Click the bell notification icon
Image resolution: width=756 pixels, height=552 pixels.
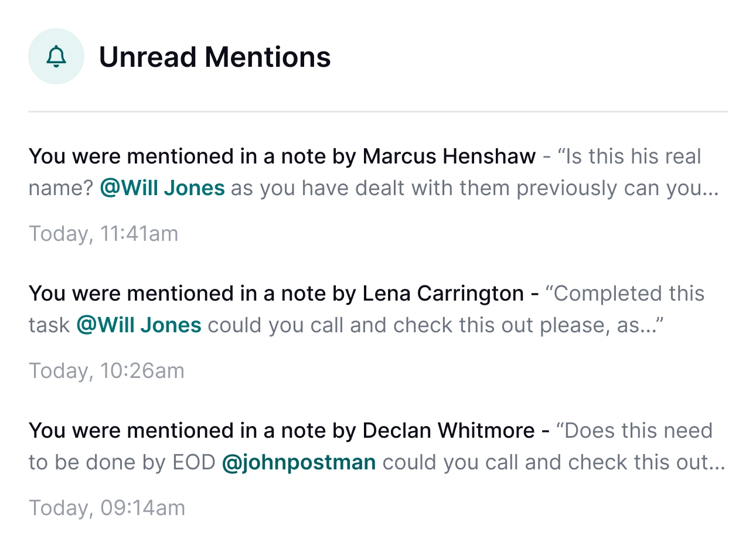(x=56, y=57)
